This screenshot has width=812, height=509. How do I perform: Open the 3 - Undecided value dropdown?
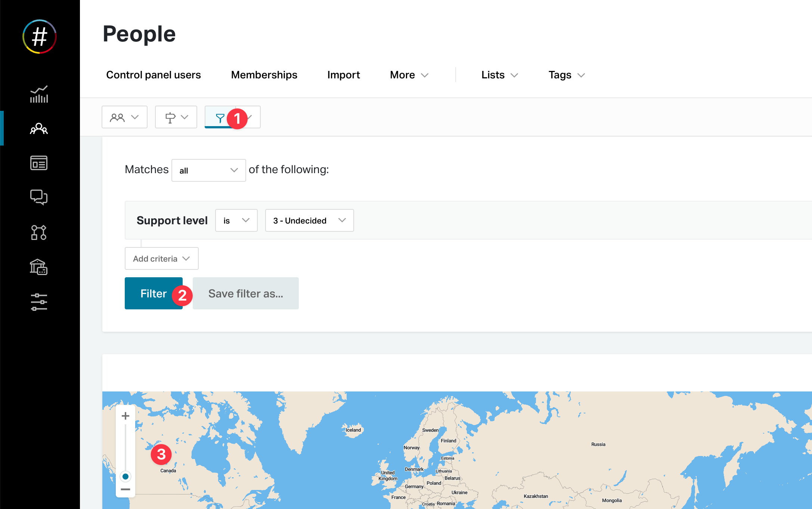point(309,221)
